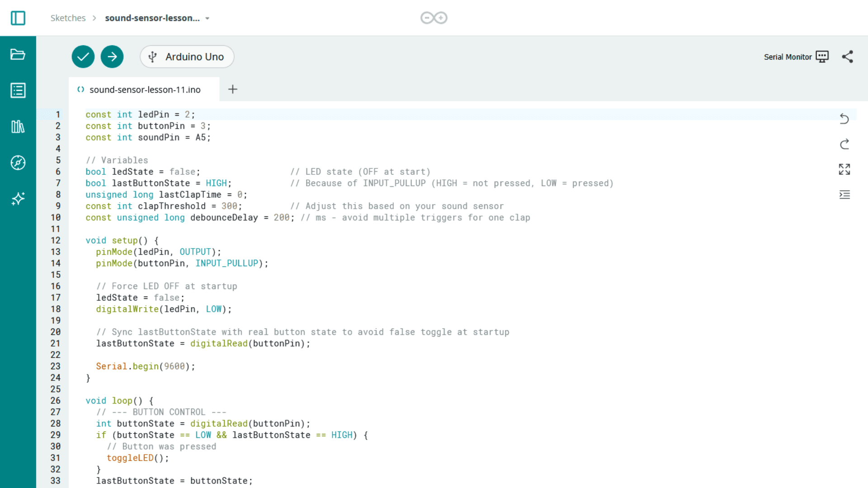Open the Library Manager panel
The width and height of the screenshot is (868, 488).
click(18, 127)
